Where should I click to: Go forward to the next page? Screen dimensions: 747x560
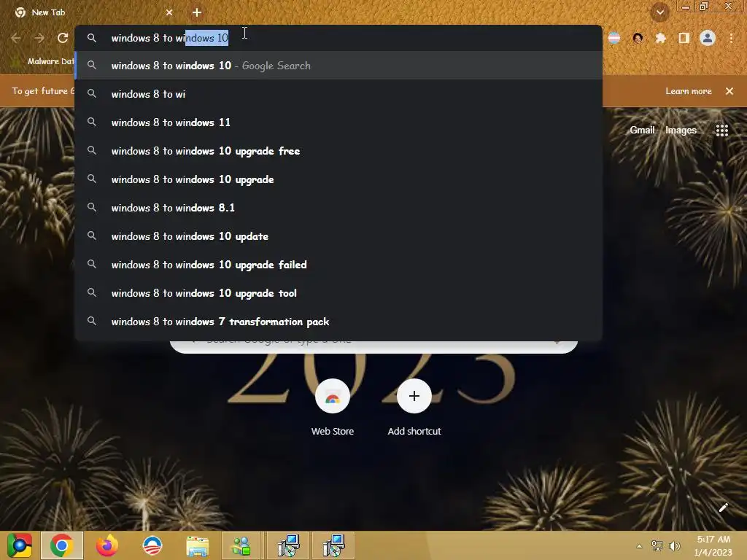coord(39,38)
